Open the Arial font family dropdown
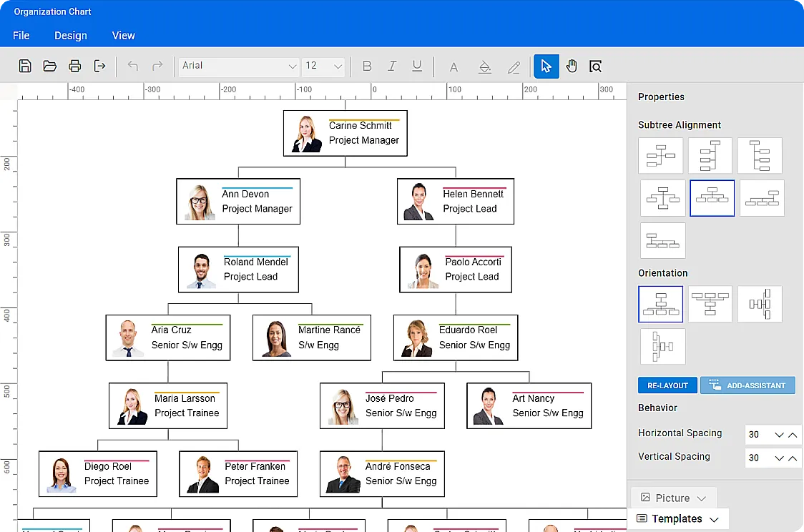 [x=239, y=66]
